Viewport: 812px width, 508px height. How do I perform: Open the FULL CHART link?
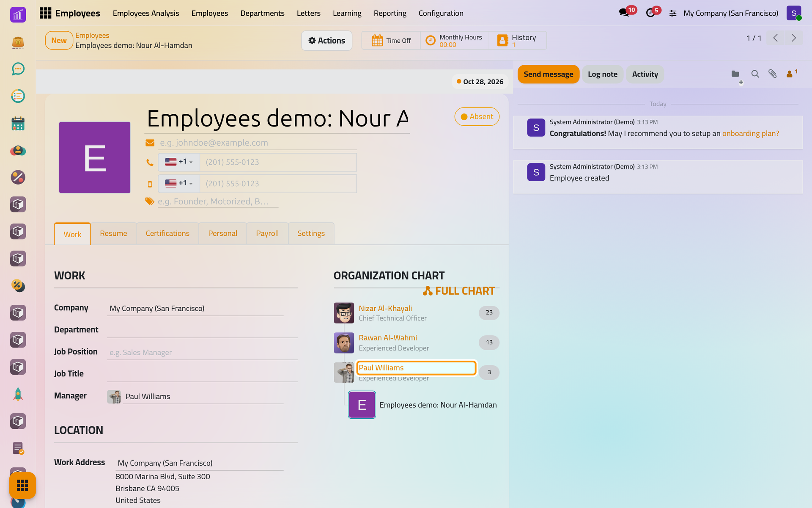pyautogui.click(x=459, y=291)
